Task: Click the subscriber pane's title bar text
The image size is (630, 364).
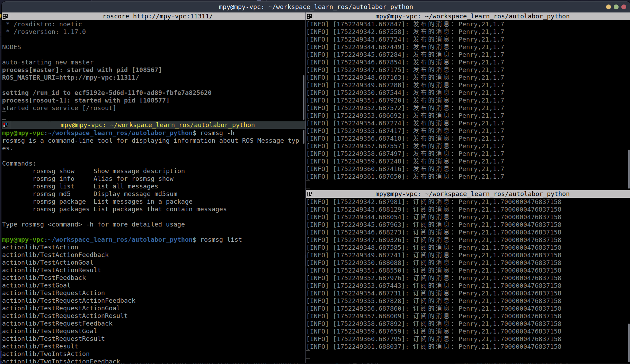Action: click(x=472, y=194)
